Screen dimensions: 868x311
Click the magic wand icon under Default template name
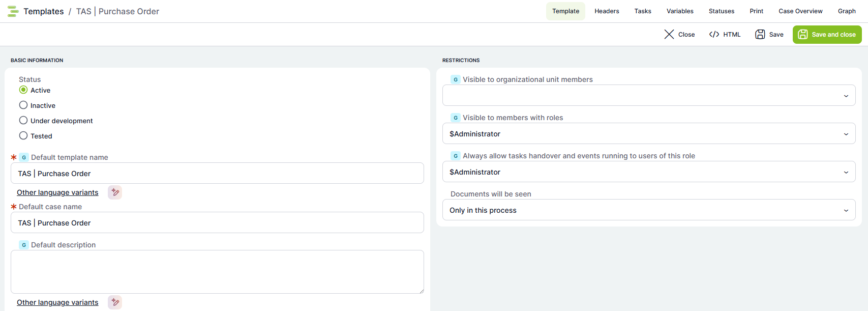pos(115,192)
